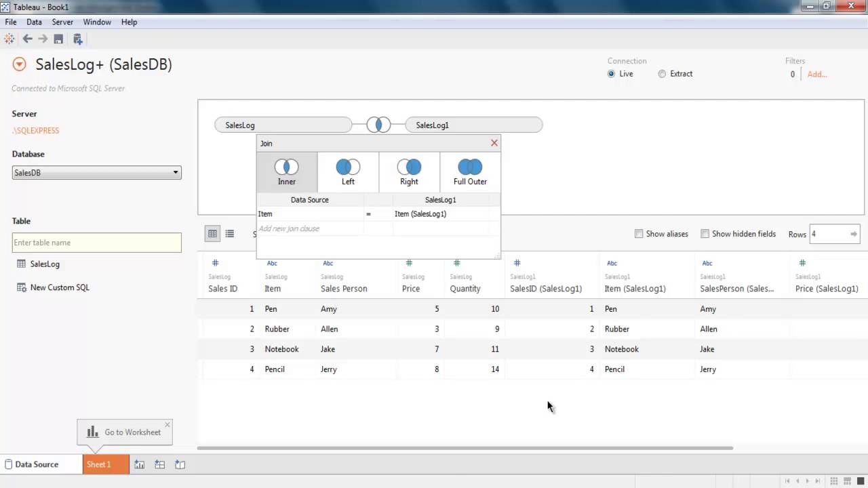The image size is (868, 488).
Task: Open the Data menu
Action: [x=34, y=22]
